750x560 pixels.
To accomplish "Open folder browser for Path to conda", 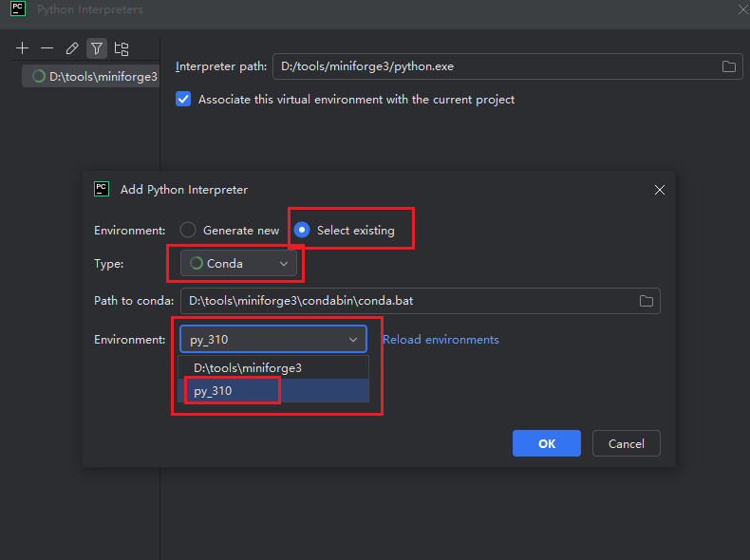I will [x=647, y=301].
